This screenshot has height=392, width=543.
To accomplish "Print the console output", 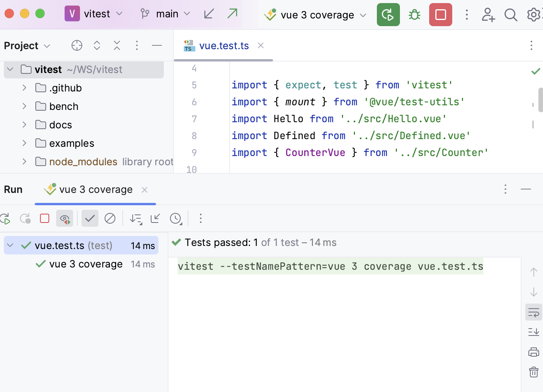I will tap(533, 352).
